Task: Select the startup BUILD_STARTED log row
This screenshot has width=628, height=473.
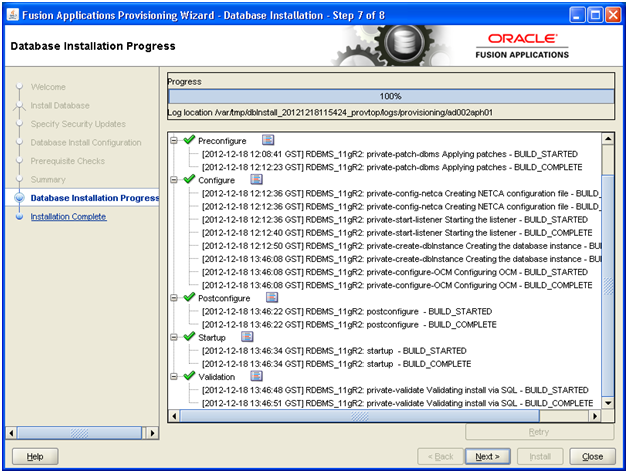Action: point(334,351)
